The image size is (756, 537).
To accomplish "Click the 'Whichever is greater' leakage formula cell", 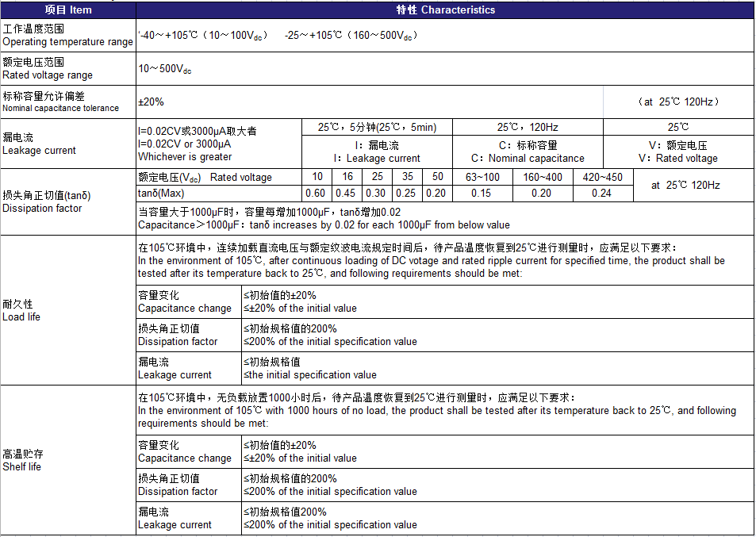I will coord(218,144).
